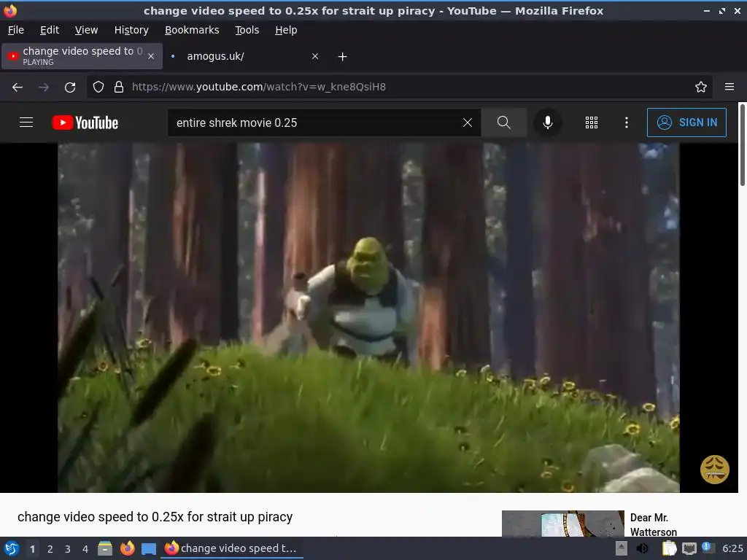Switch to workspace 2
Screen dimensions: 747x560
pos(50,549)
